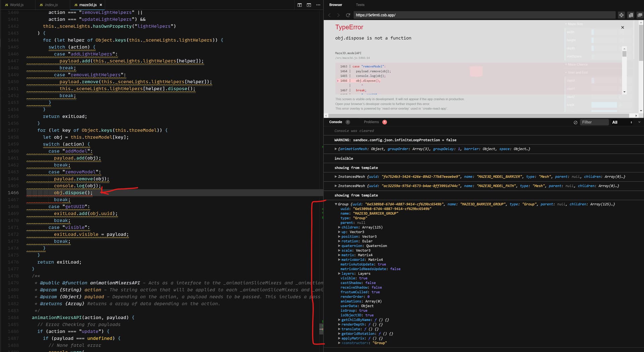Expand the animationMesh object log entry
Image resolution: width=644 pixels, height=352 pixels.
[x=336, y=149]
